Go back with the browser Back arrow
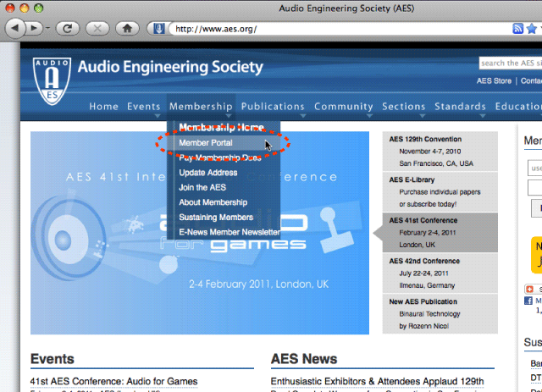Image resolution: width=542 pixels, height=392 pixels. pos(15,28)
